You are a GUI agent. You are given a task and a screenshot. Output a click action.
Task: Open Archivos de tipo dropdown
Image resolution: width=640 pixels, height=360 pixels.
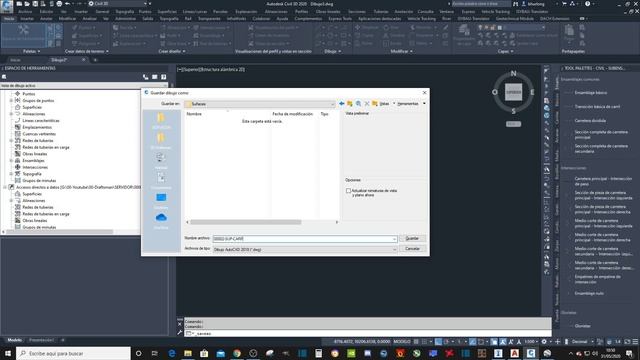pos(305,249)
